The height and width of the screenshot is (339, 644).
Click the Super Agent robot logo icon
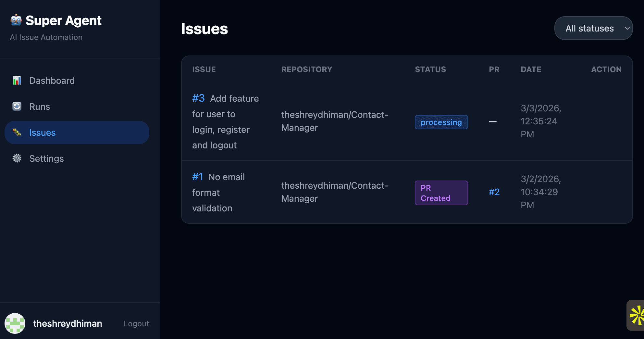click(x=16, y=20)
